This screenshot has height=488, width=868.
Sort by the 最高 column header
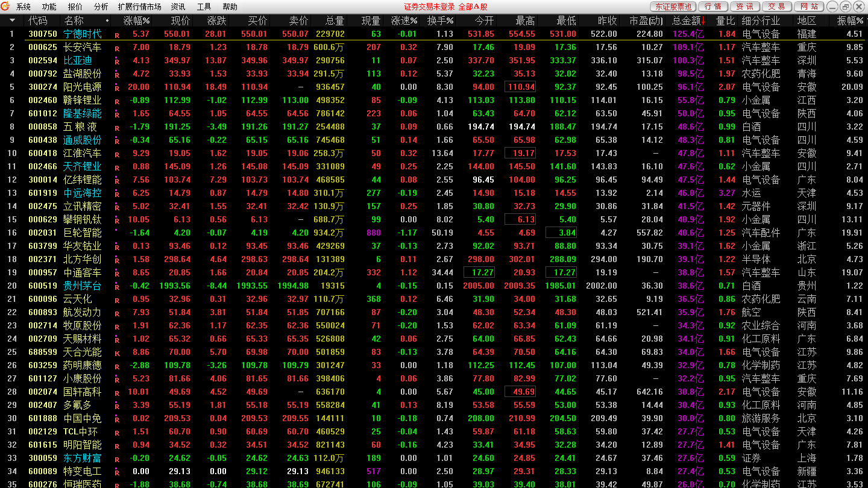(525, 20)
